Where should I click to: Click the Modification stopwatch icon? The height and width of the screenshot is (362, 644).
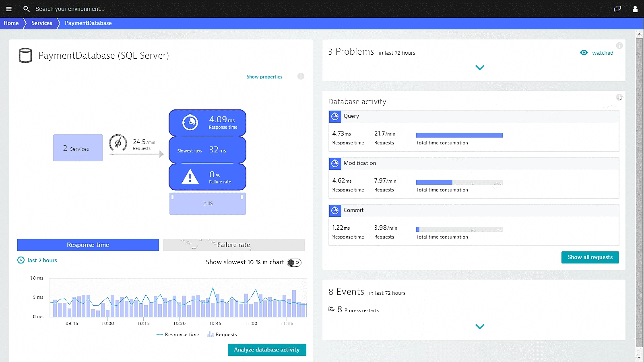[335, 163]
